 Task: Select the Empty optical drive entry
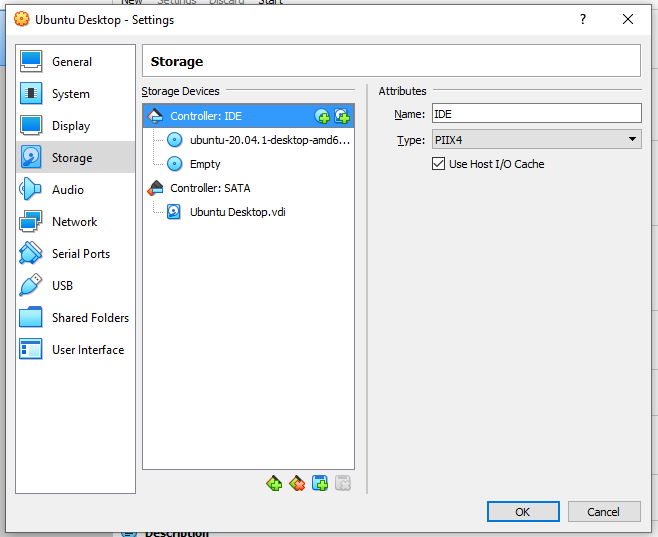click(248, 164)
